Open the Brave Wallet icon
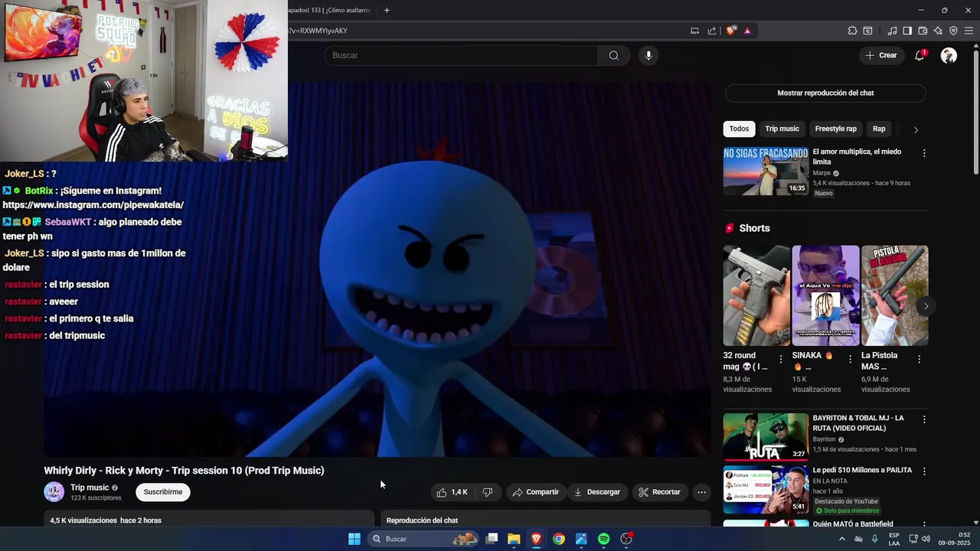 tap(923, 31)
